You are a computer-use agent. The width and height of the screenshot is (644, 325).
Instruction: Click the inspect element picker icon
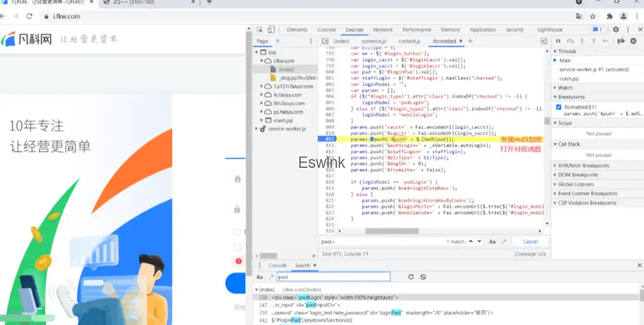coord(259,30)
